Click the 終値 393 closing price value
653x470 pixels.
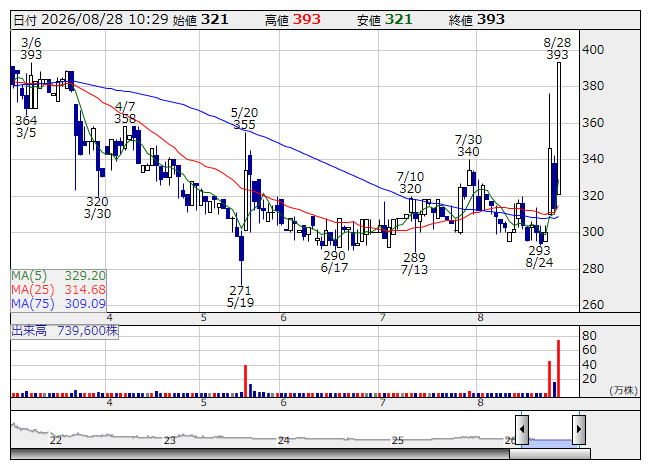pyautogui.click(x=477, y=20)
